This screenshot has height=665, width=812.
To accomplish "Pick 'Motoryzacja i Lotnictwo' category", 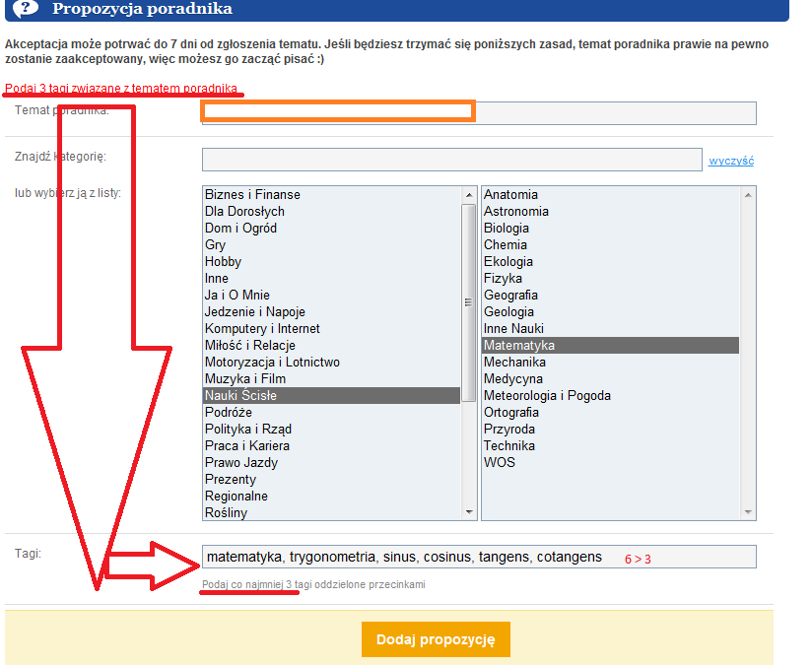I will (x=272, y=363).
